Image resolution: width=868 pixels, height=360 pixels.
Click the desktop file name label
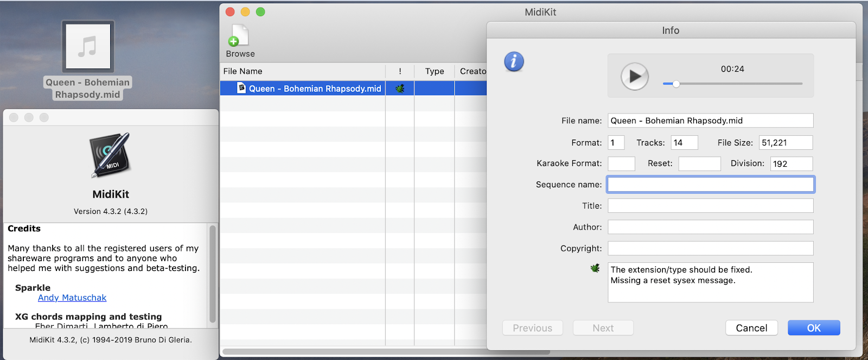[88, 89]
